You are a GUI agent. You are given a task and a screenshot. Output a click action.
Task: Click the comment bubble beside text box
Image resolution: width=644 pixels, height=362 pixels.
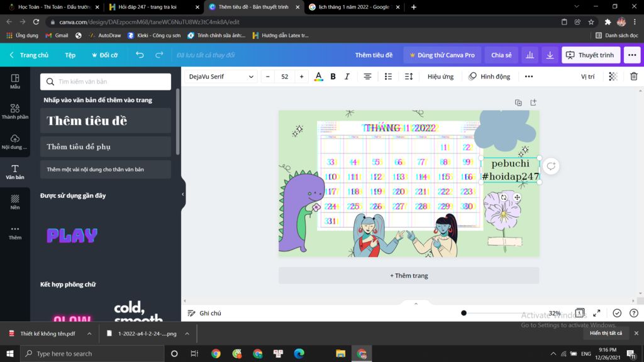tap(551, 166)
